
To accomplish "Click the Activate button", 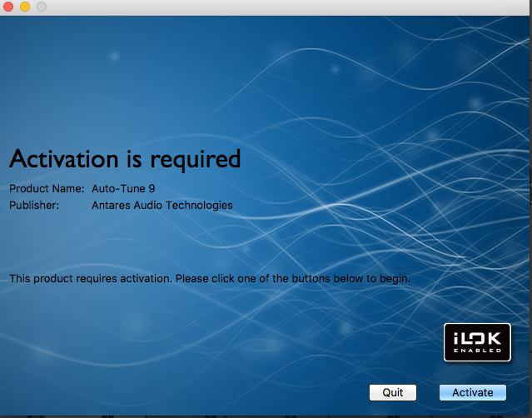I will tap(472, 392).
